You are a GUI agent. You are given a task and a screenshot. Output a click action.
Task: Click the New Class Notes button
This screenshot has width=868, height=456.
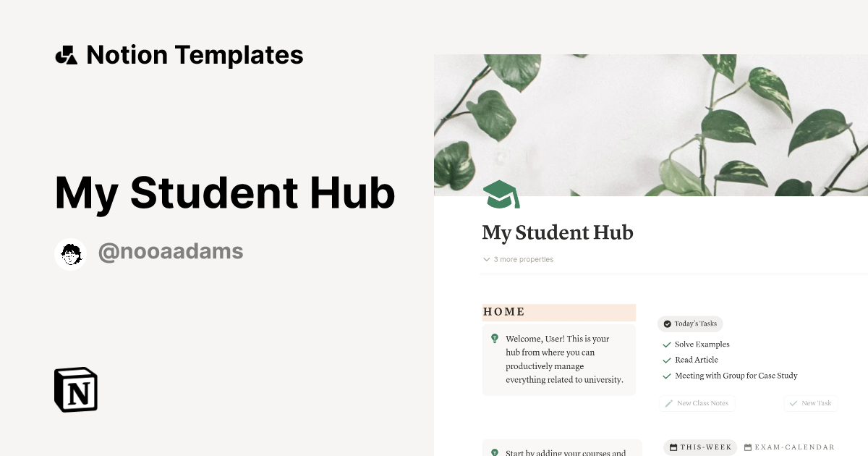tap(697, 403)
